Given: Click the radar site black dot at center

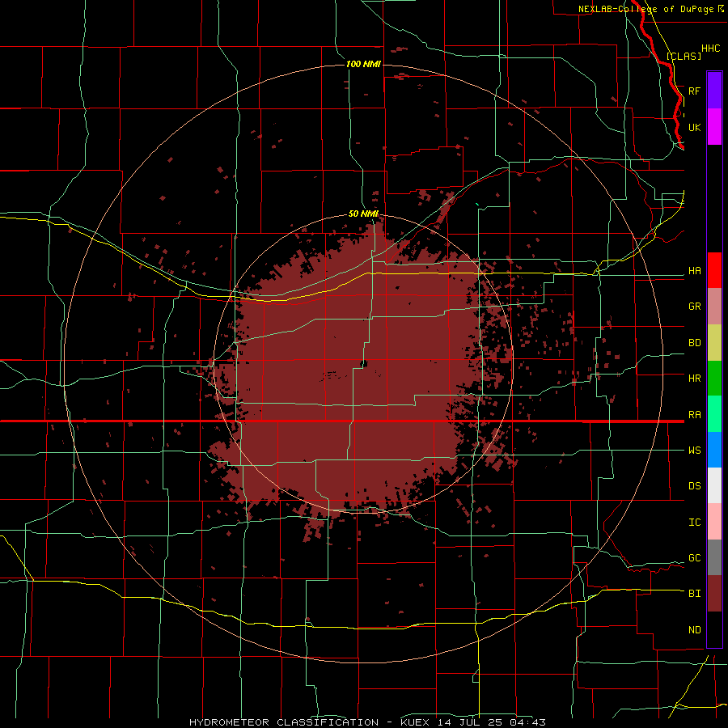Looking at the screenshot, I should (364, 364).
